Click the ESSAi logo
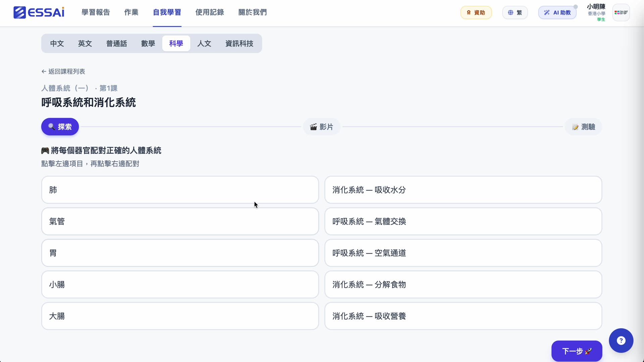Screen dimensions: 644x362 click(38, 12)
